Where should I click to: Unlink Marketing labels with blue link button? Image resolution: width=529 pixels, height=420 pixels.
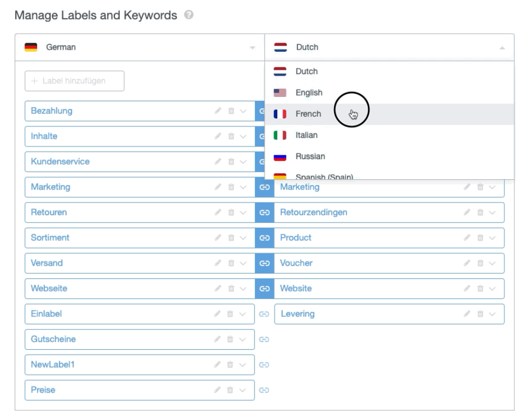click(264, 187)
